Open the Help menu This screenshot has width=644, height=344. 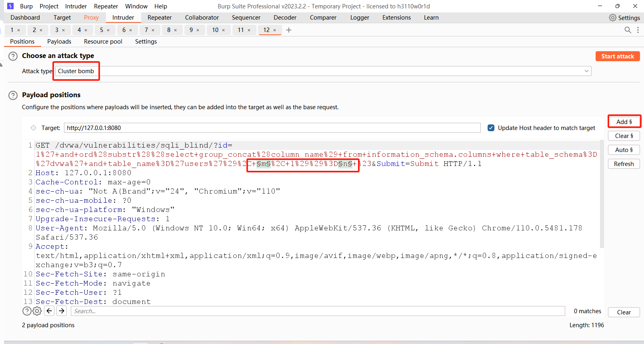(x=161, y=6)
